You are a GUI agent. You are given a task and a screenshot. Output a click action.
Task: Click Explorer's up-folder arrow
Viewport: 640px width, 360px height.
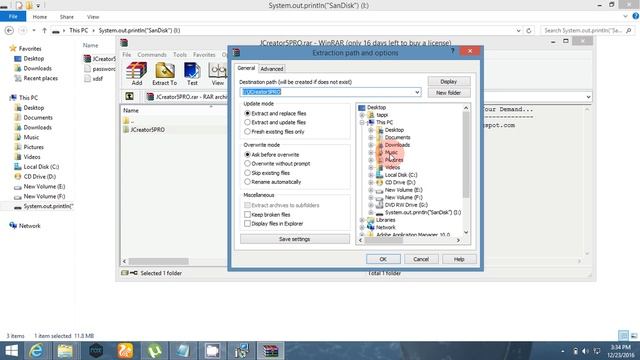[44, 31]
